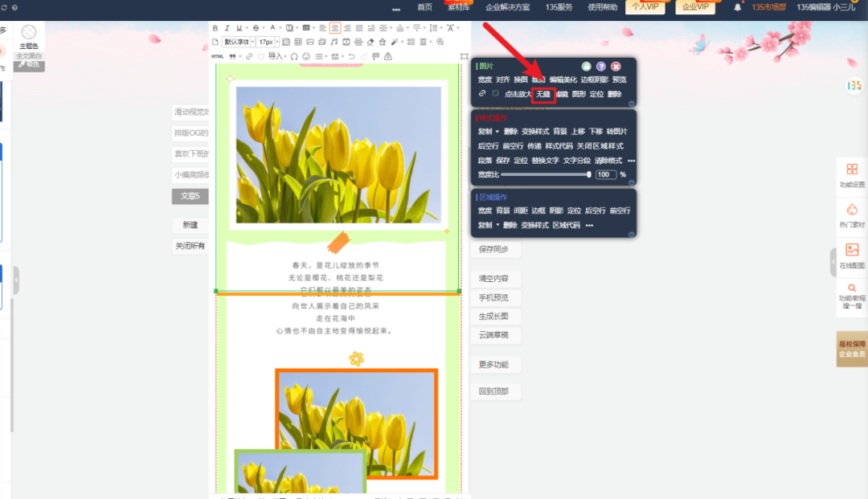868x499 pixels.
Task: Toggle italic text formatting
Action: pyautogui.click(x=227, y=27)
